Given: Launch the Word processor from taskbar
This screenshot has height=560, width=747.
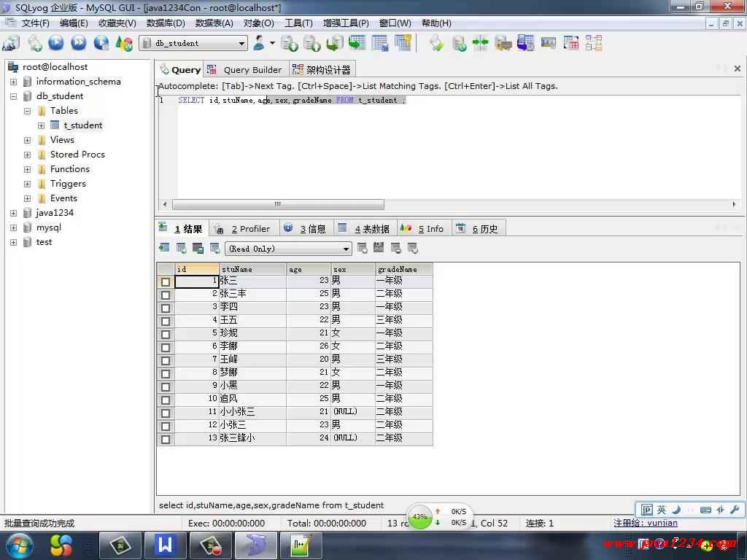Looking at the screenshot, I should (x=166, y=545).
